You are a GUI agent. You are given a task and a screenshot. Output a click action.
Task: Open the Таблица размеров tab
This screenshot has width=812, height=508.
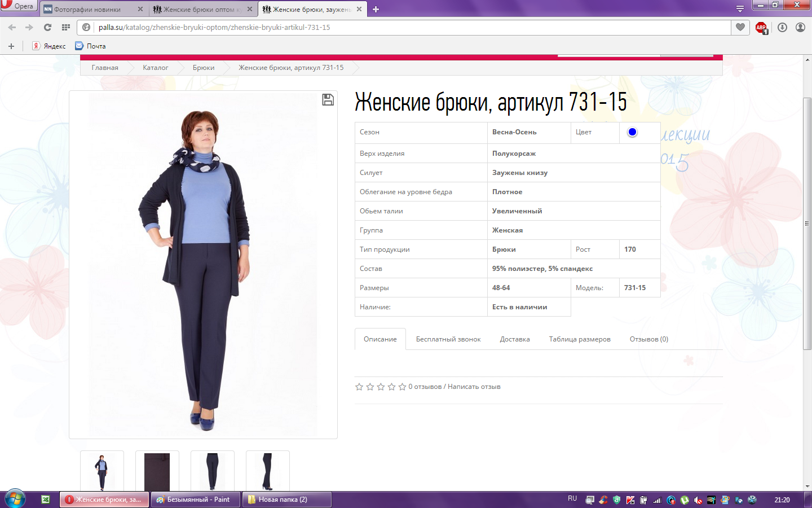[x=580, y=339]
